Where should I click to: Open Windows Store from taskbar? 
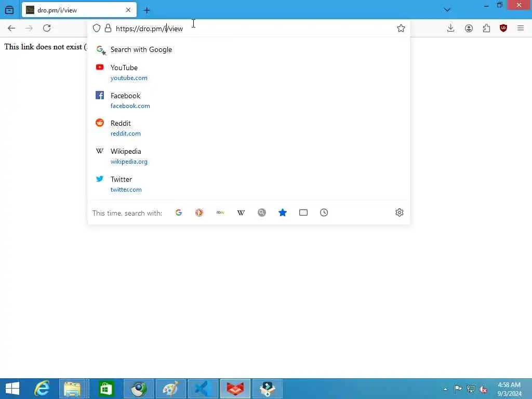click(106, 389)
